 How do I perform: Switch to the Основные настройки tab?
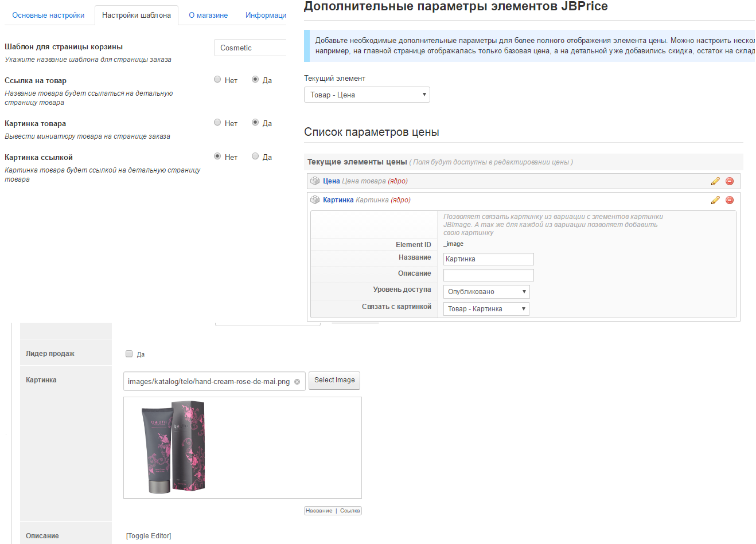[x=48, y=15]
